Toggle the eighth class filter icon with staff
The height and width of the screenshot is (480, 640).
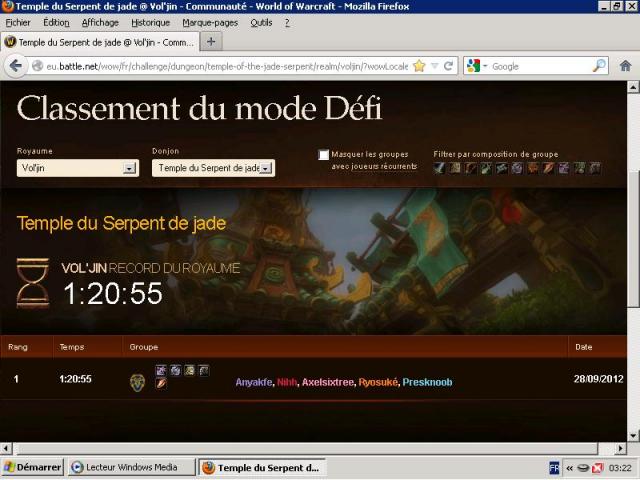pos(548,168)
